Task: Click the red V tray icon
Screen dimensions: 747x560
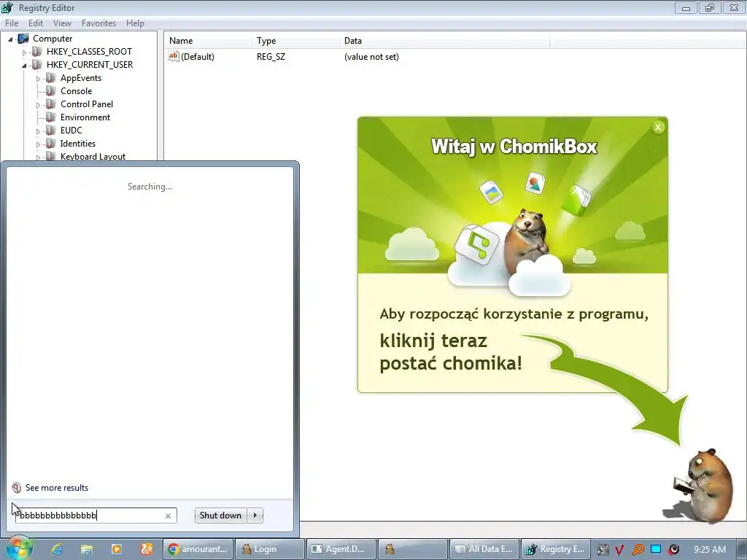Action: (x=619, y=550)
